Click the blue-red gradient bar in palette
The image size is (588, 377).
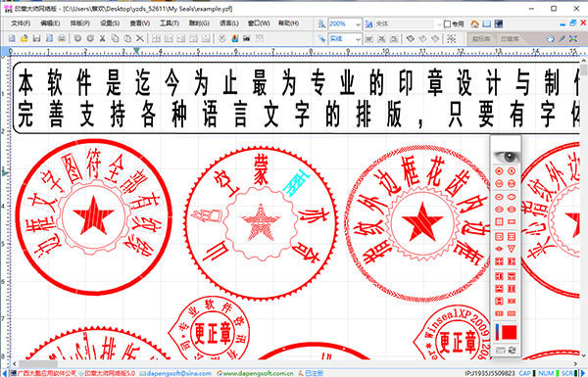[x=497, y=332]
